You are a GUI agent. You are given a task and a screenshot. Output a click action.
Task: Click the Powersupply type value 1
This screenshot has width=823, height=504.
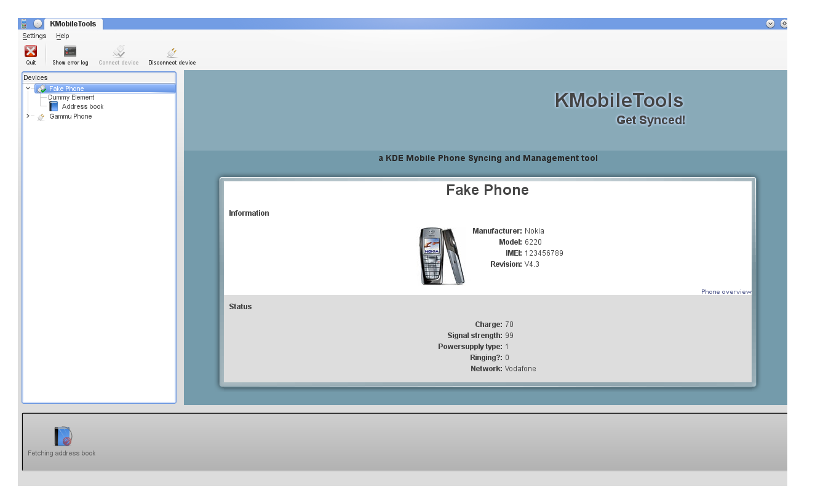coord(507,347)
